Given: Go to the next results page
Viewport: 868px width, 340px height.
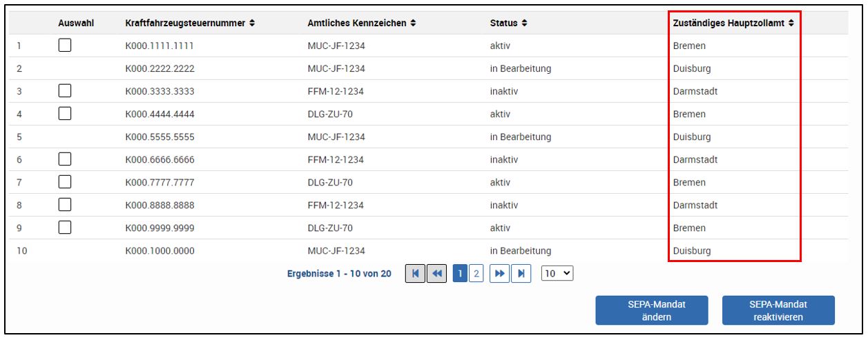Looking at the screenshot, I should coord(499,274).
